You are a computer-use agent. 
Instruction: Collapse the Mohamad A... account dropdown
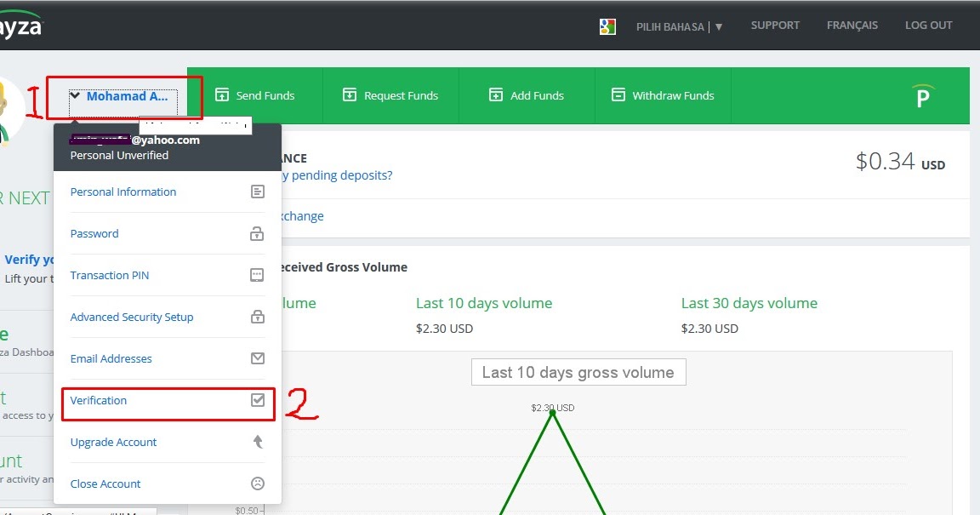75,95
